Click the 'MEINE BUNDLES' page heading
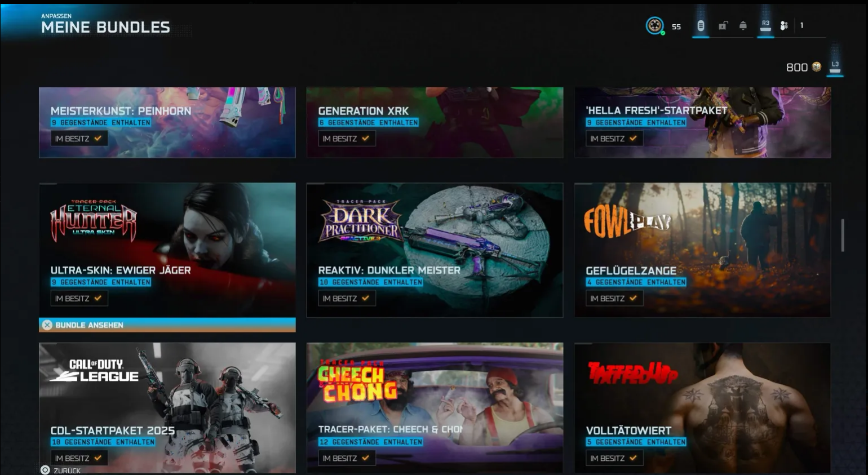868x475 pixels. point(105,27)
